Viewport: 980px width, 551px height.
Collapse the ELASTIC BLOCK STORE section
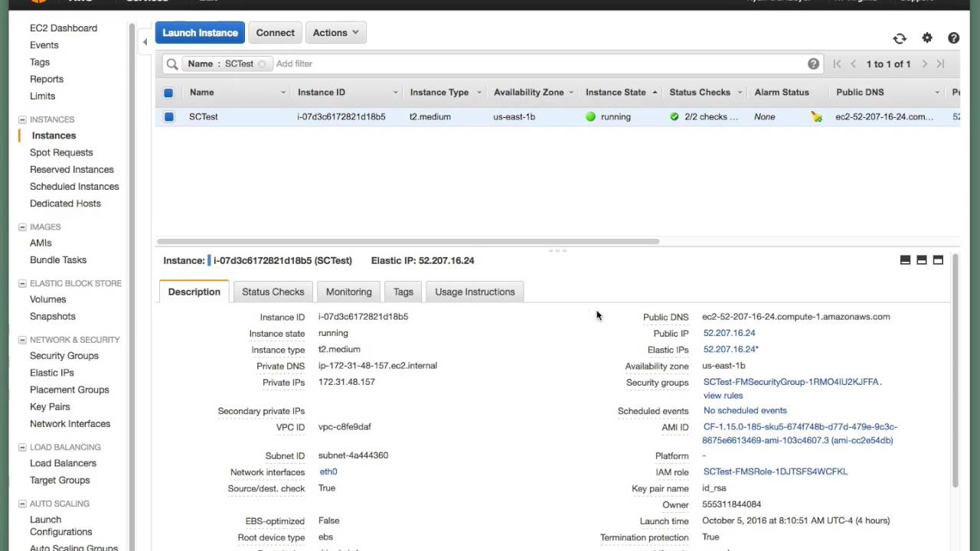(x=22, y=283)
